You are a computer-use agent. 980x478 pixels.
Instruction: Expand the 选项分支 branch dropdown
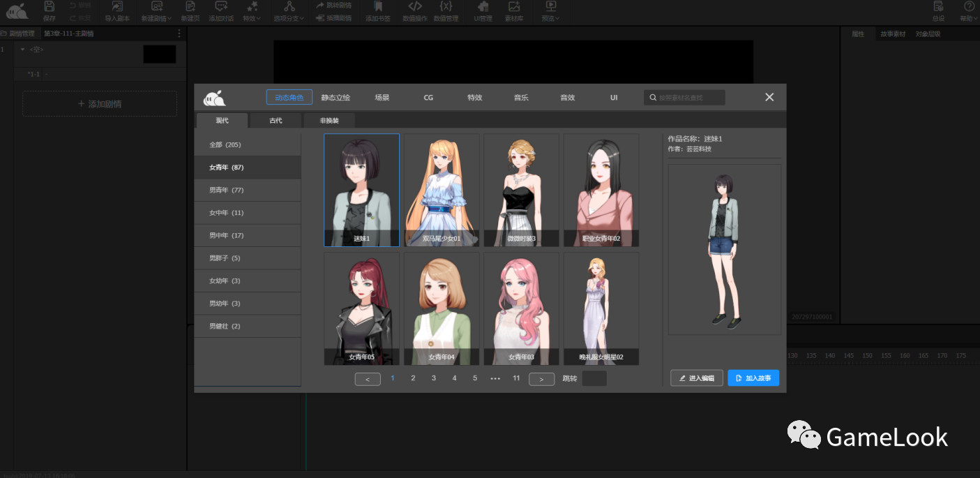289,11
